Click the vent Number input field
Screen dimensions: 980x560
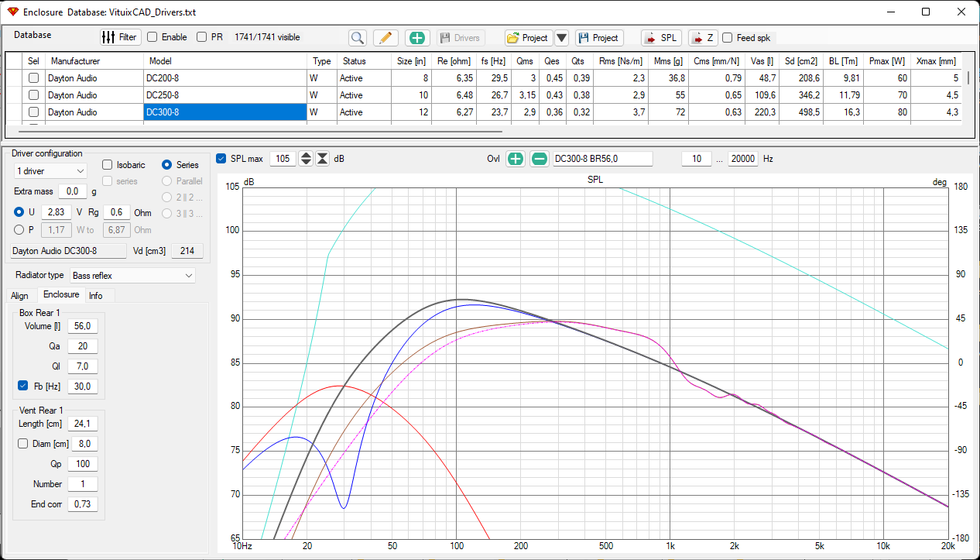point(82,484)
